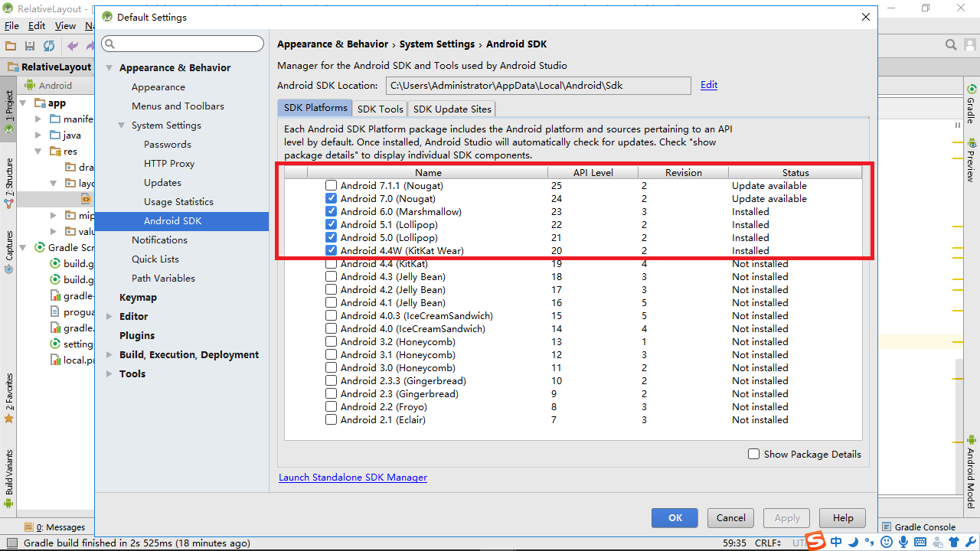Click the smiley emoji icon in IME toolbar
980x551 pixels.
point(887,543)
